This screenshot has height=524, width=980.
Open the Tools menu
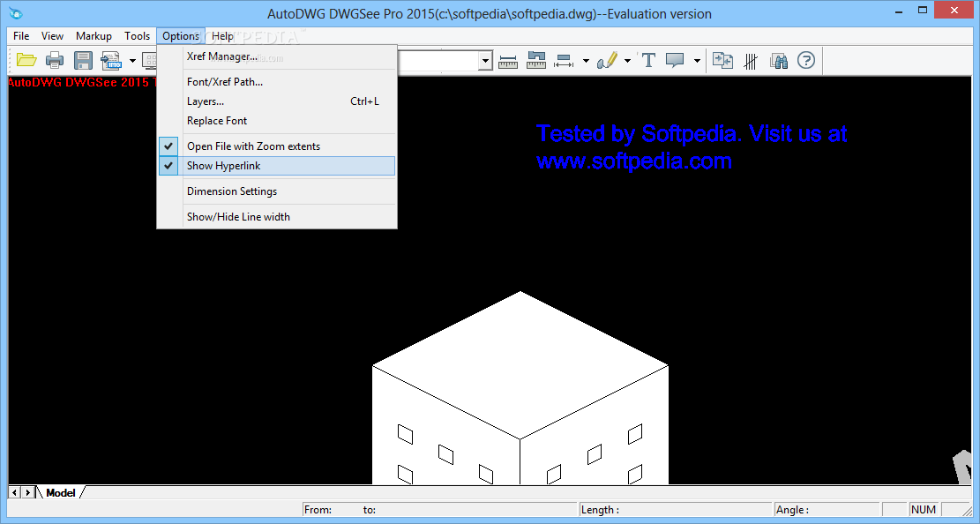pyautogui.click(x=137, y=36)
